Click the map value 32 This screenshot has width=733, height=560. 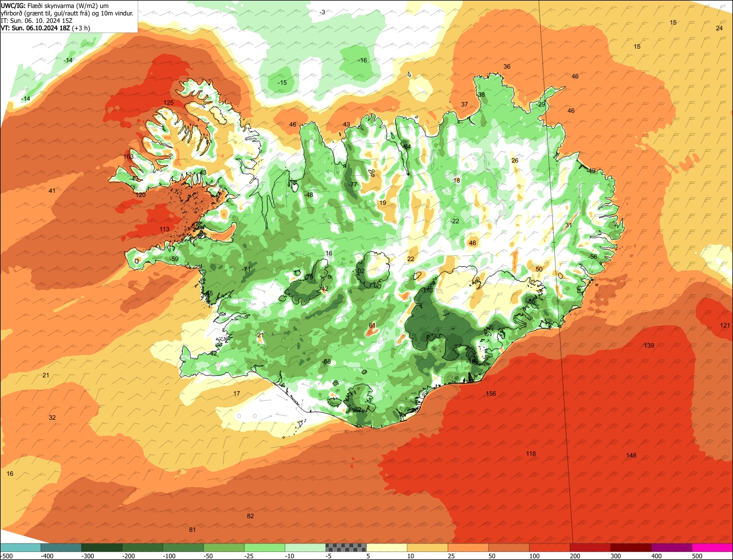[52, 417]
